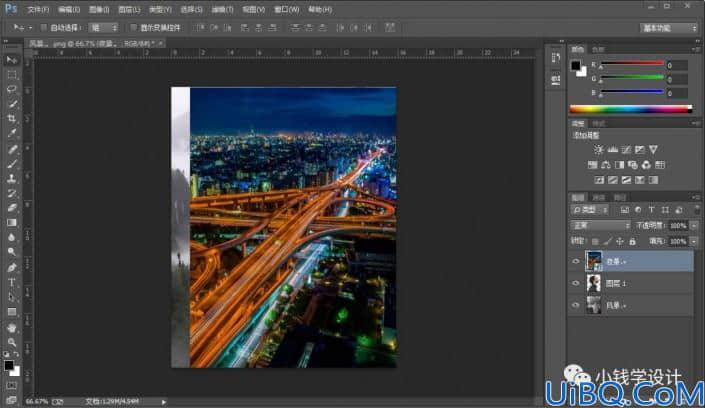Viewport: 705px width, 408px height.
Task: Open the 类型 layer filter dropdown
Action: point(590,210)
